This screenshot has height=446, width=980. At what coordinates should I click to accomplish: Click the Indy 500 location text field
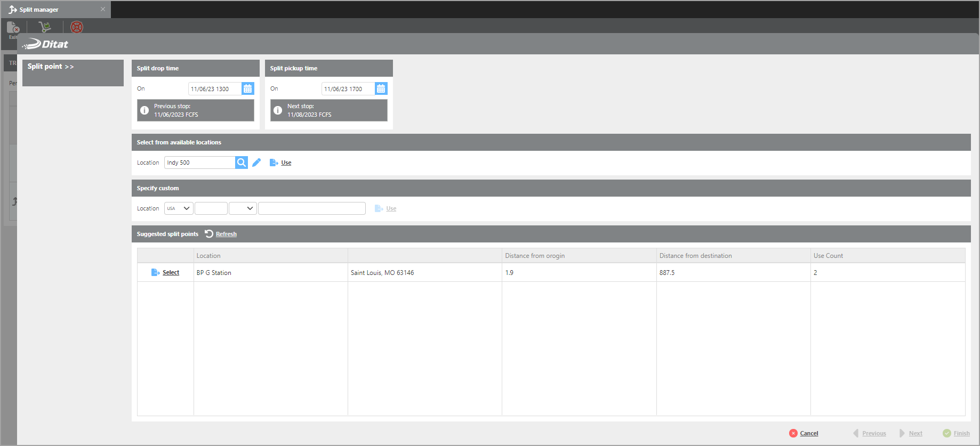[x=199, y=163]
